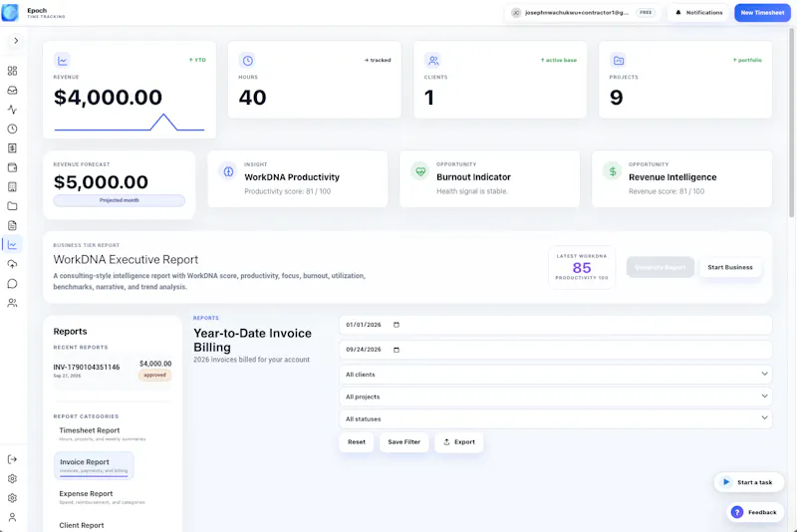
Task: Open the All clients dropdown
Action: [x=556, y=374]
